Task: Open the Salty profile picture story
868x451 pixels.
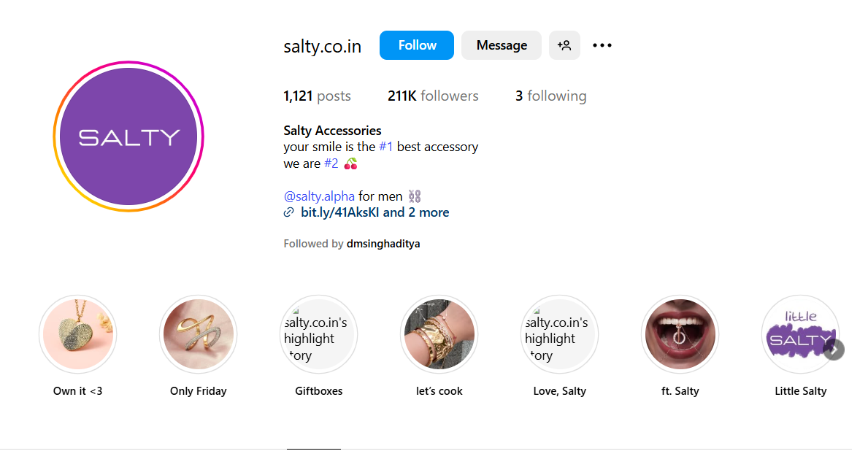Action: 128,136
